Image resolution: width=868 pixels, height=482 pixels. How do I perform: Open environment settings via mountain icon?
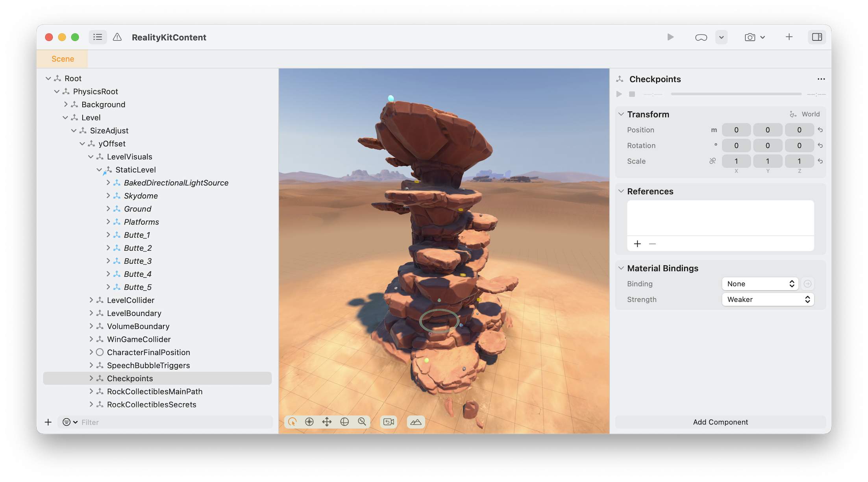(416, 422)
